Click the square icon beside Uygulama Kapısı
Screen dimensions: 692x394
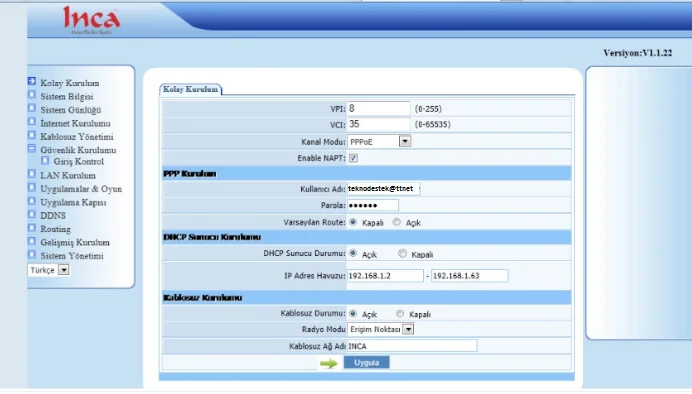click(x=32, y=201)
